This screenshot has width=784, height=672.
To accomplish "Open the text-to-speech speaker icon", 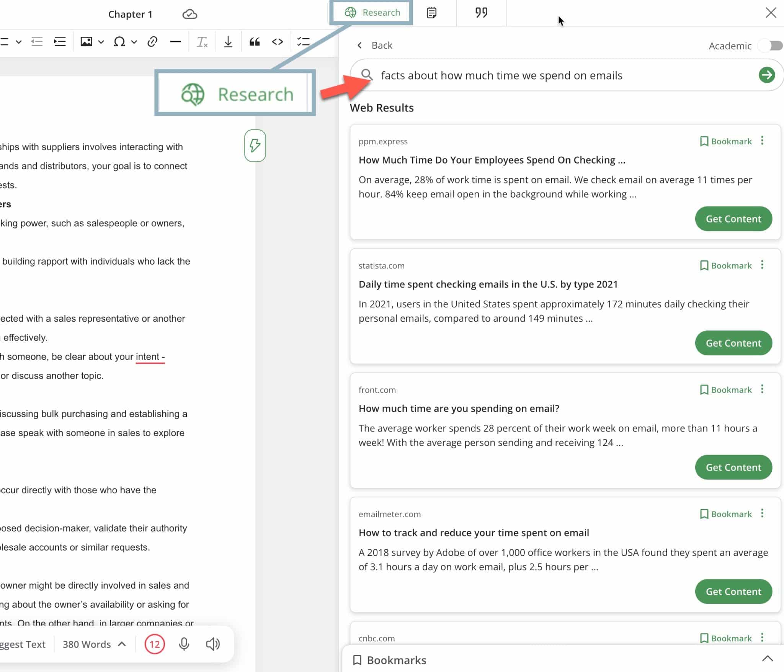I will (x=213, y=644).
